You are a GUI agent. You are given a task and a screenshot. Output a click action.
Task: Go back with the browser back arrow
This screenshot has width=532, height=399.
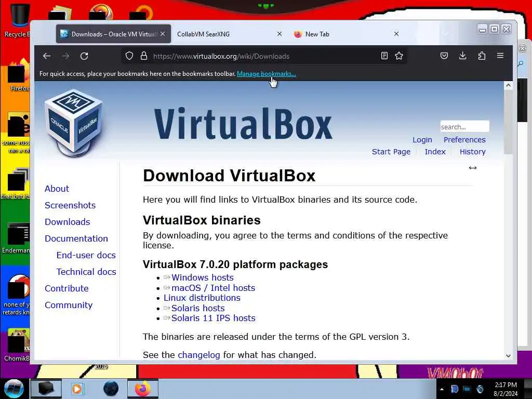pos(47,56)
